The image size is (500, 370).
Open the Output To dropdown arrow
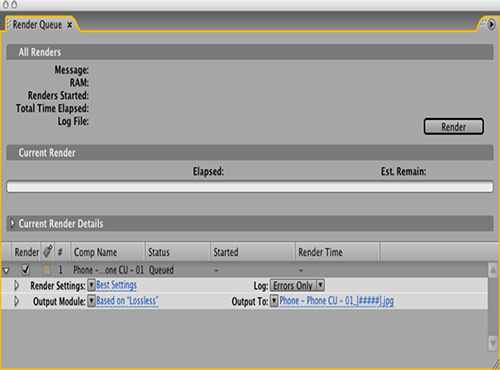[274, 301]
